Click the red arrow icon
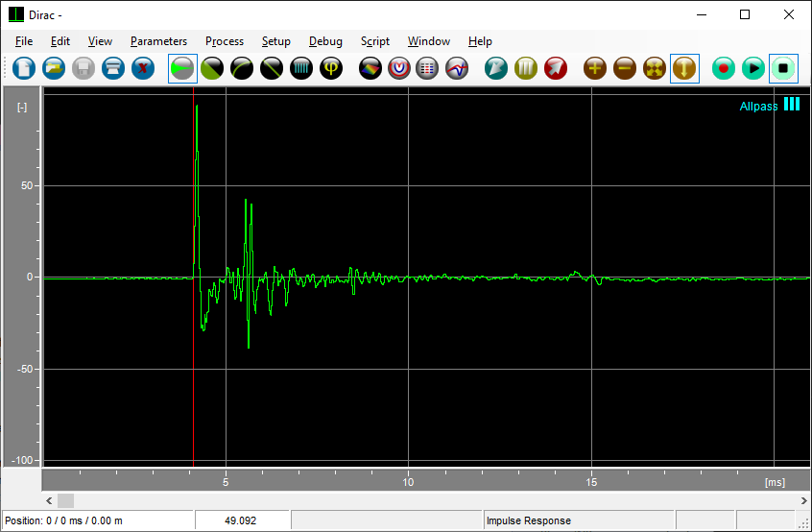 point(555,68)
